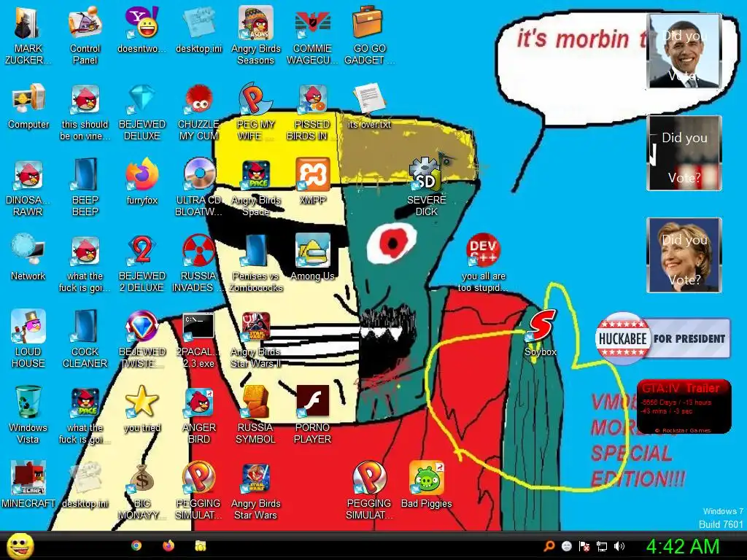
Task: Open the COMMIE WAGECU... desktop icon
Action: 312,36
